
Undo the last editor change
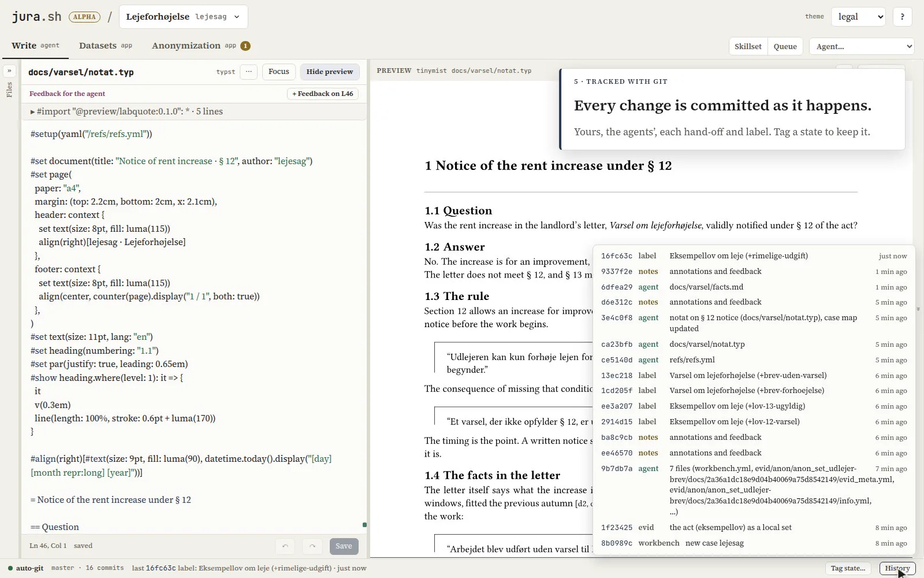coord(285,546)
